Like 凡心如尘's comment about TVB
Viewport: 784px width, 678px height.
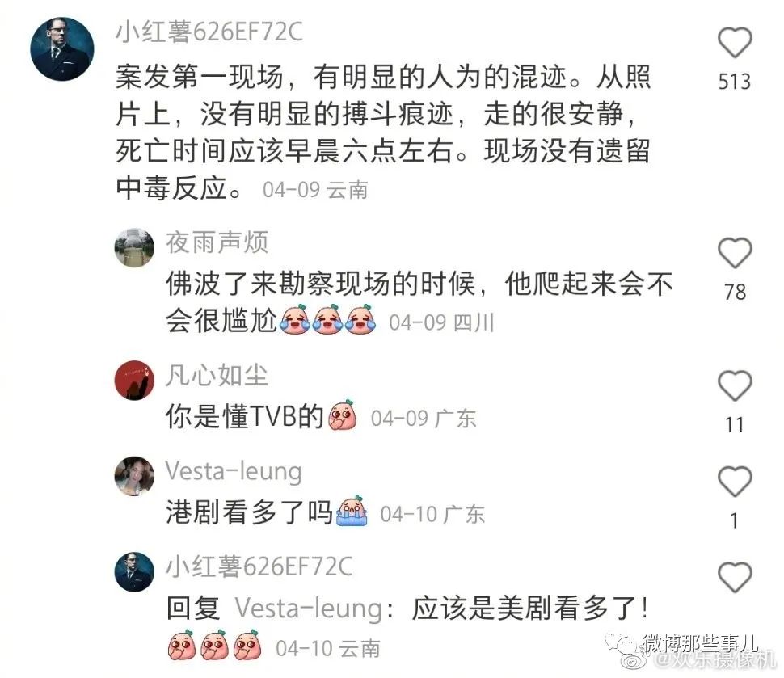point(735,386)
